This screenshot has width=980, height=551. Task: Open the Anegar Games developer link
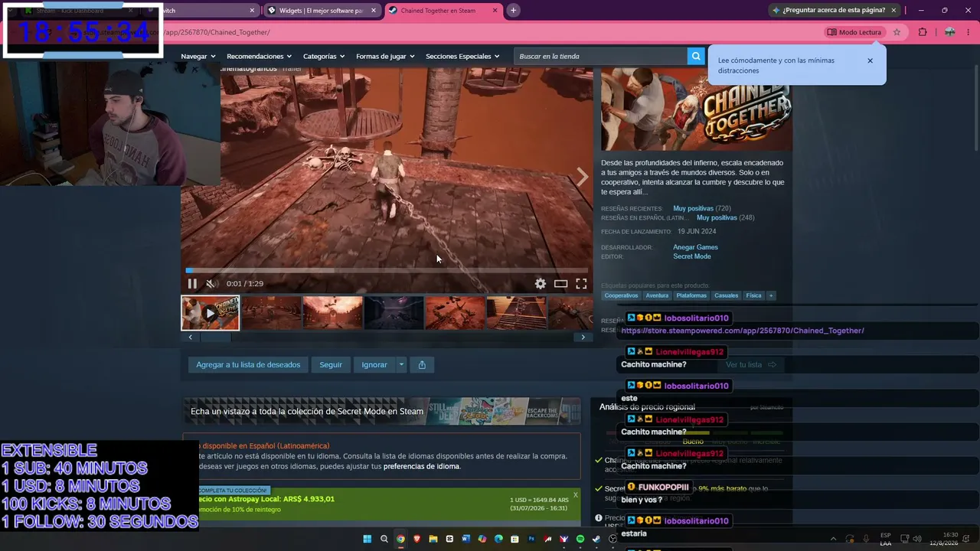pyautogui.click(x=695, y=247)
